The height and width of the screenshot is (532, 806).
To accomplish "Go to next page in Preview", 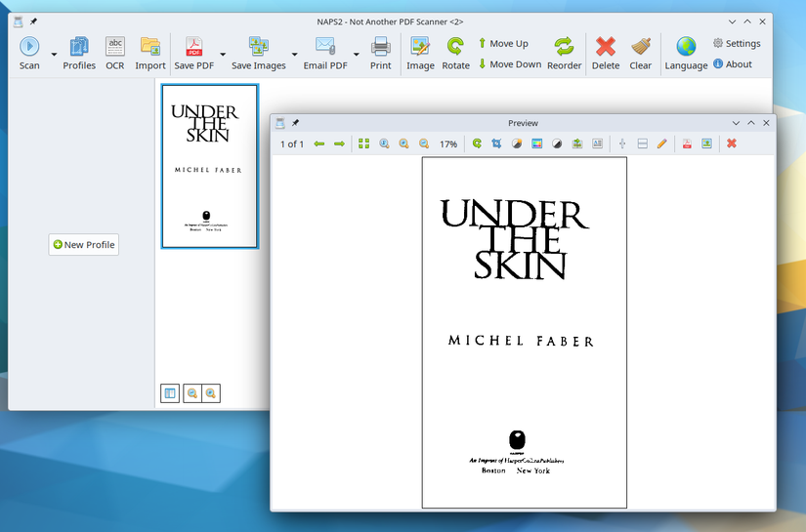I will click(x=339, y=143).
